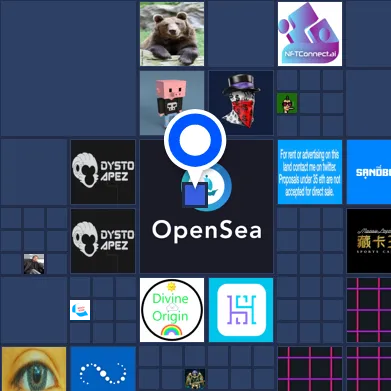
Task: Open the upper Dysto Apez land tile
Action: [x=103, y=172]
